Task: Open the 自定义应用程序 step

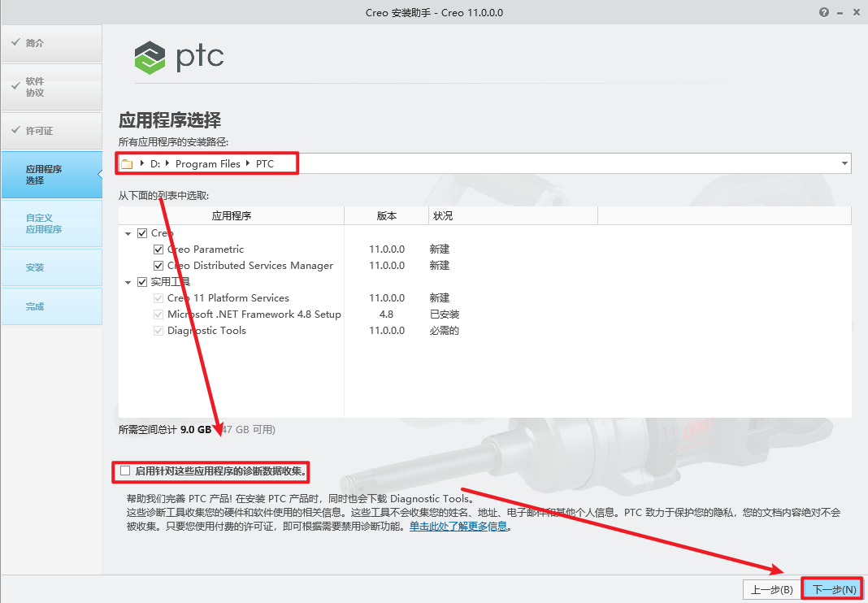Action: [44, 223]
